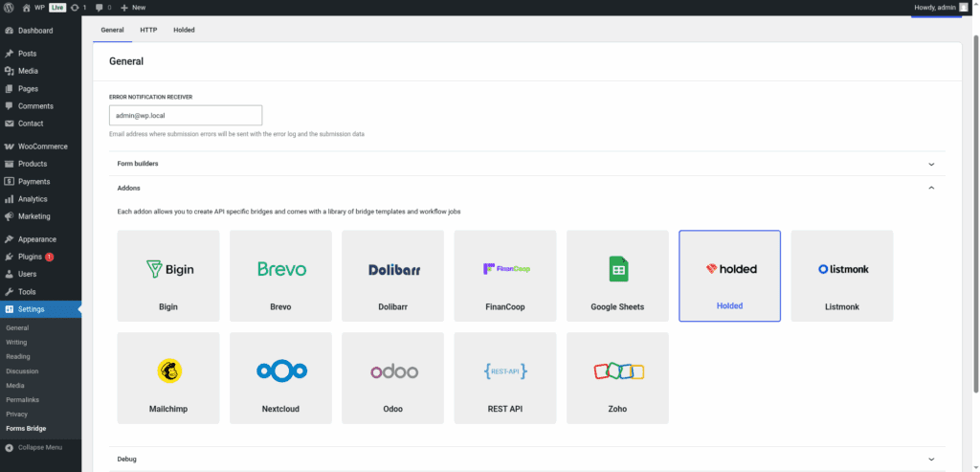Visit the WP site home icon
The height and width of the screenshot is (472, 980).
[x=26, y=8]
